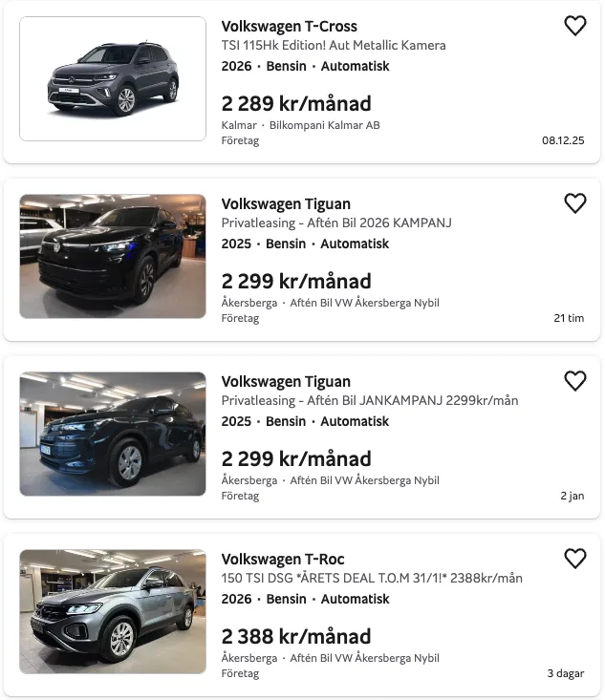This screenshot has width=605, height=700.
Task: Click the Privatleasing JANKAMPANJ 2299kr/mån subtitle
Action: tap(370, 401)
